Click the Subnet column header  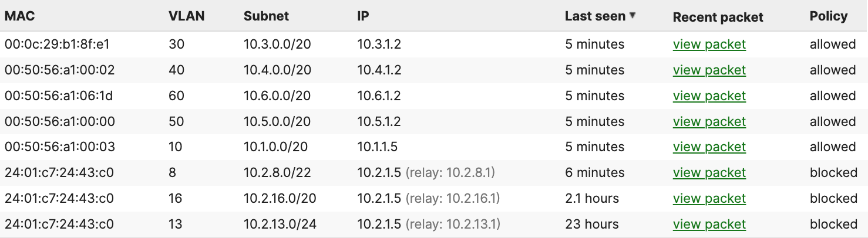266,16
